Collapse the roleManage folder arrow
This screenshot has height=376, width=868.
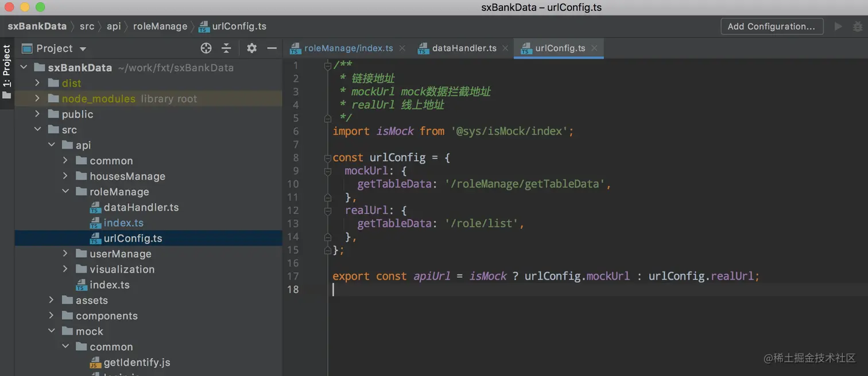tap(65, 192)
